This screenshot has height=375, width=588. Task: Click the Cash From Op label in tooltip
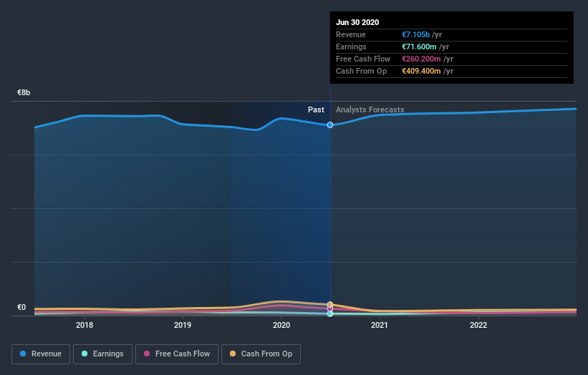click(x=361, y=71)
